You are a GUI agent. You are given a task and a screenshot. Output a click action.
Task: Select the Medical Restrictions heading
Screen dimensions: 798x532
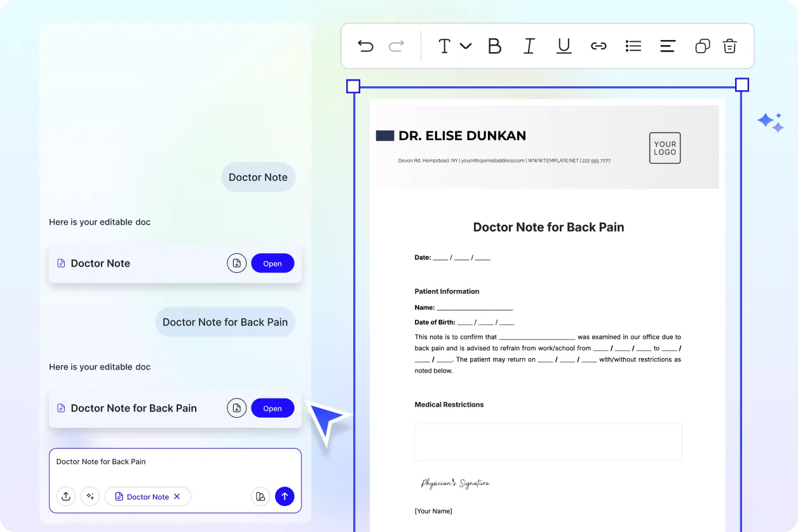coord(449,404)
